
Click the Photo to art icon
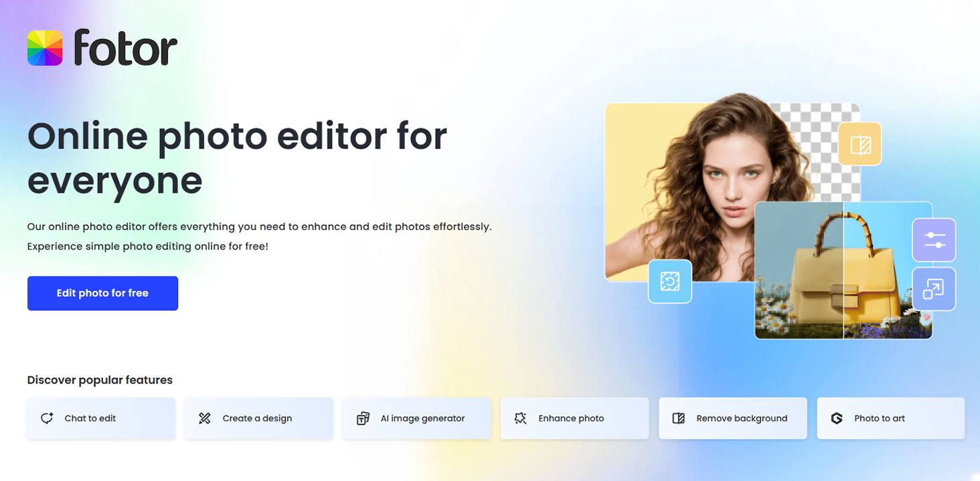837,417
